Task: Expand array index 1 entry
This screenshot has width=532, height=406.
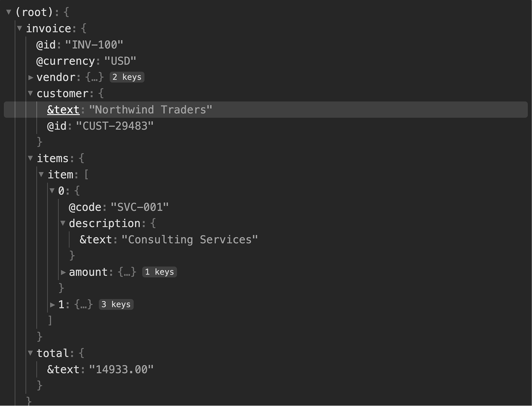Action: [x=52, y=304]
